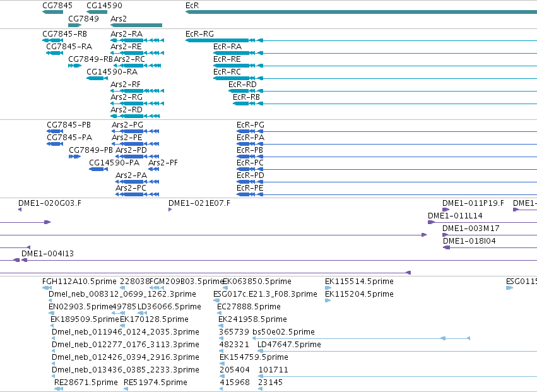Click the CG7845-PB protein label

point(69,125)
